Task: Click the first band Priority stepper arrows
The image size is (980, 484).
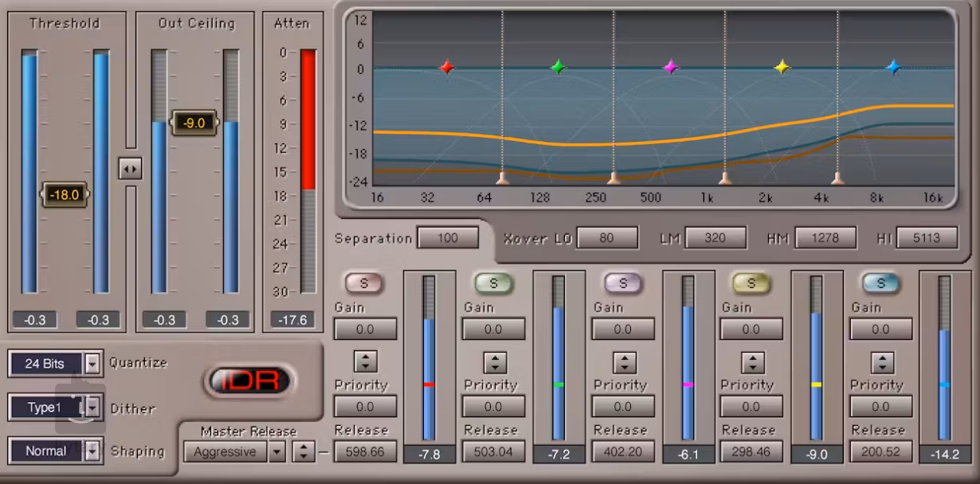Action: click(x=365, y=362)
